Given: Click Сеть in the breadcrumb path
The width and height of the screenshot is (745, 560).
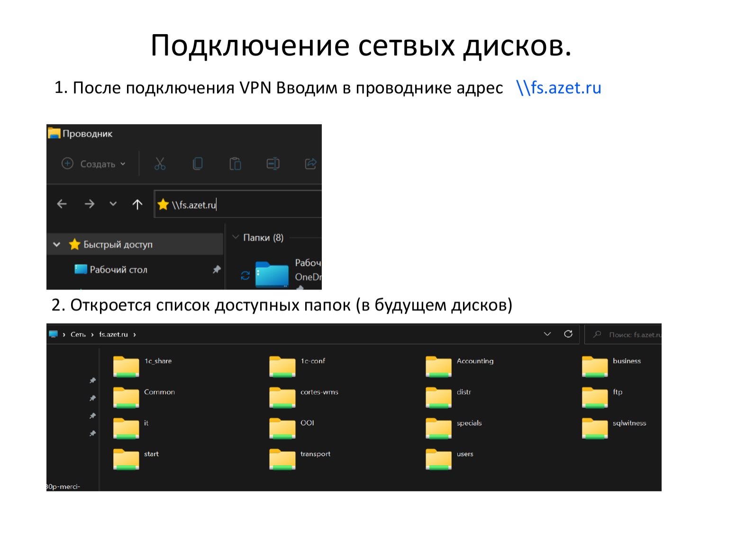Looking at the screenshot, I should [x=78, y=334].
